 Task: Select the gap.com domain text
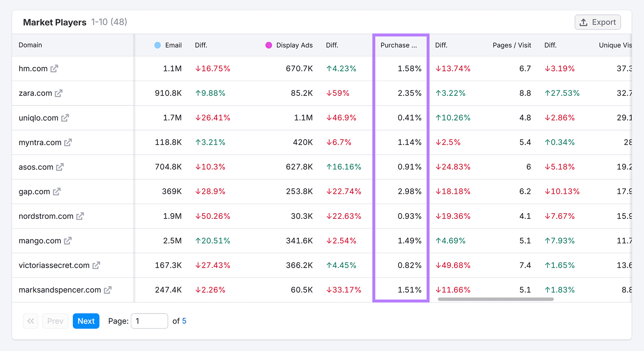pyautogui.click(x=34, y=191)
